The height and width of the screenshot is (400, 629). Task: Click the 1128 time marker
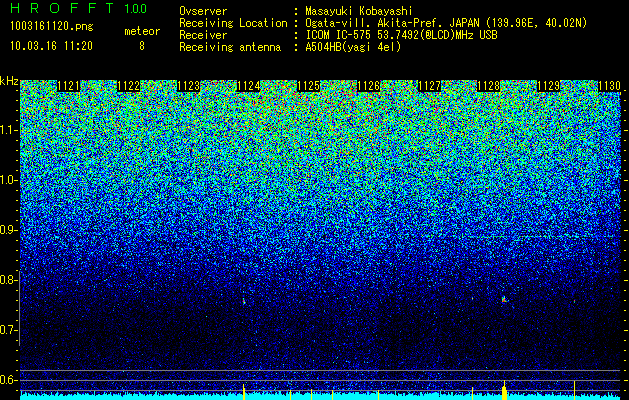pyautogui.click(x=489, y=86)
